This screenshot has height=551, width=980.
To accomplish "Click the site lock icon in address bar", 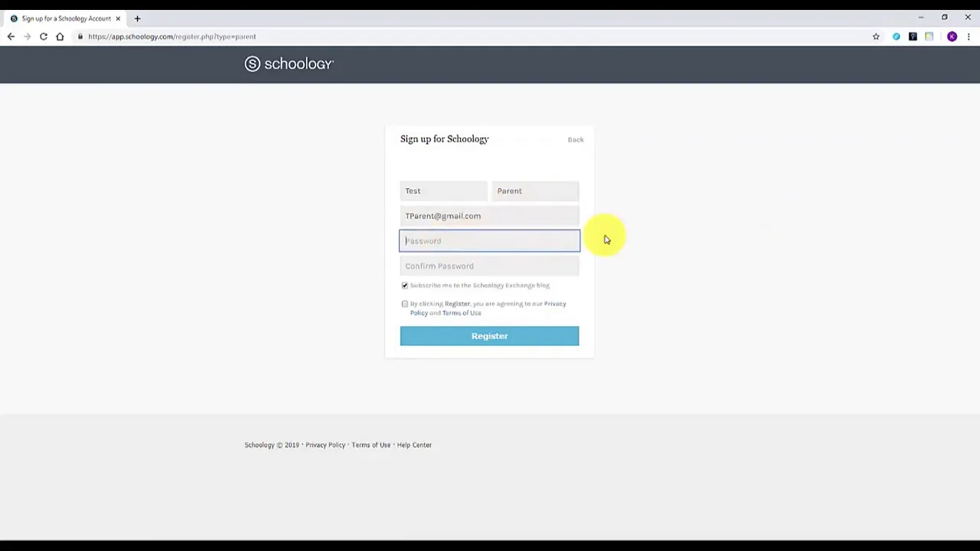I will 80,37.
